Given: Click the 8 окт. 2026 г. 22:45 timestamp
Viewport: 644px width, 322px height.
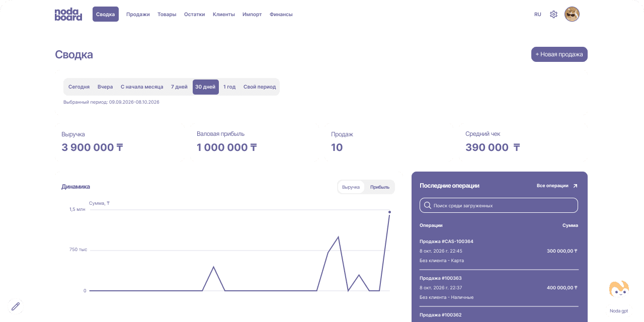Looking at the screenshot, I should coord(441,251).
